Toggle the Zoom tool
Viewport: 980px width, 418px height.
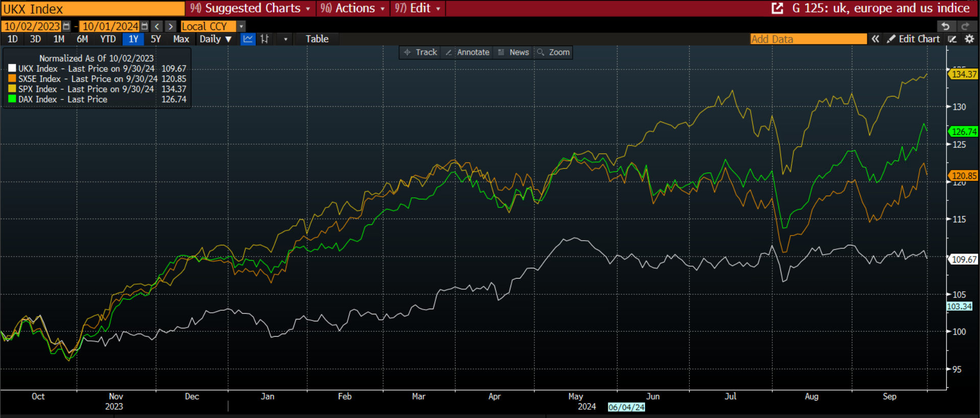pos(553,52)
